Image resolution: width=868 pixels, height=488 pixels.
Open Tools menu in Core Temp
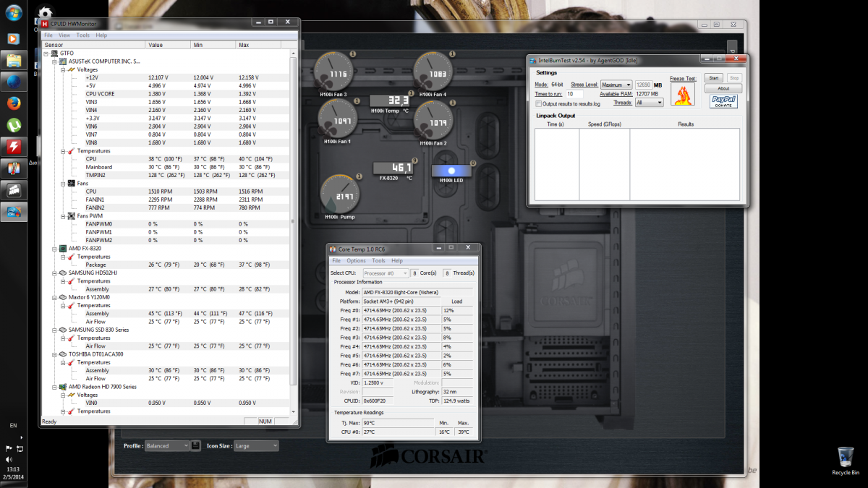coord(378,260)
